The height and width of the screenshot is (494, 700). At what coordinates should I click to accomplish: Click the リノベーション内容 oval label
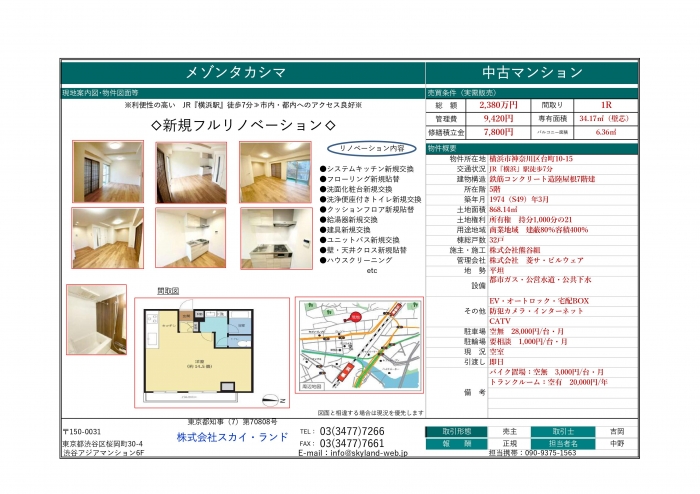pos(372,149)
